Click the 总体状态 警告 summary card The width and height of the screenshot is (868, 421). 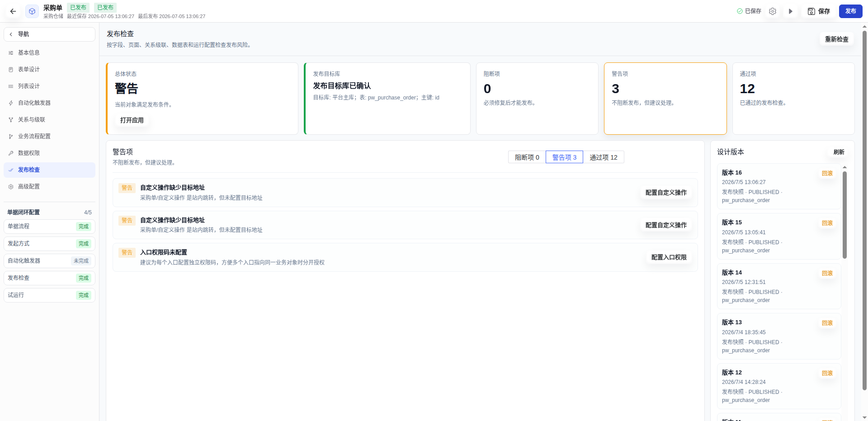click(x=202, y=99)
